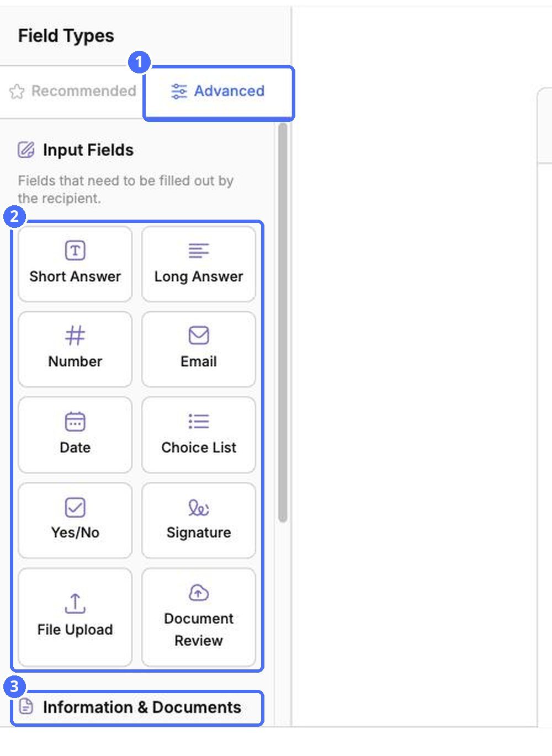Viewport: 552px width, 756px height.
Task: Click the Input Fields section heading
Action: [x=88, y=150]
